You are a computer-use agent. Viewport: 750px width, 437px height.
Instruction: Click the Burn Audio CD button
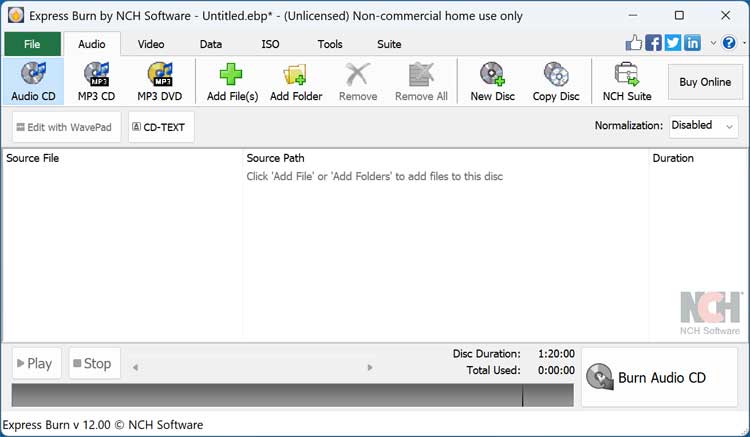coord(659,377)
